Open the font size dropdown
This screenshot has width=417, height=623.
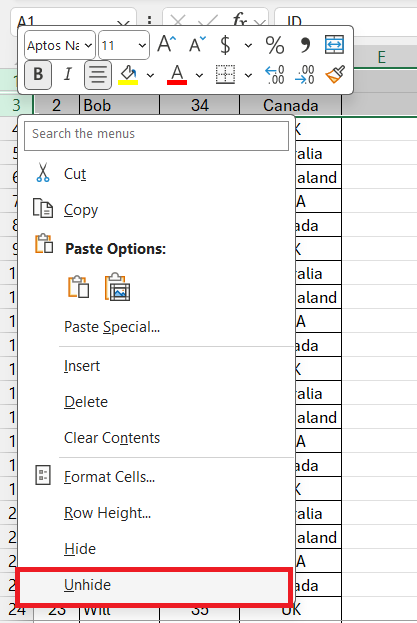[x=142, y=45]
